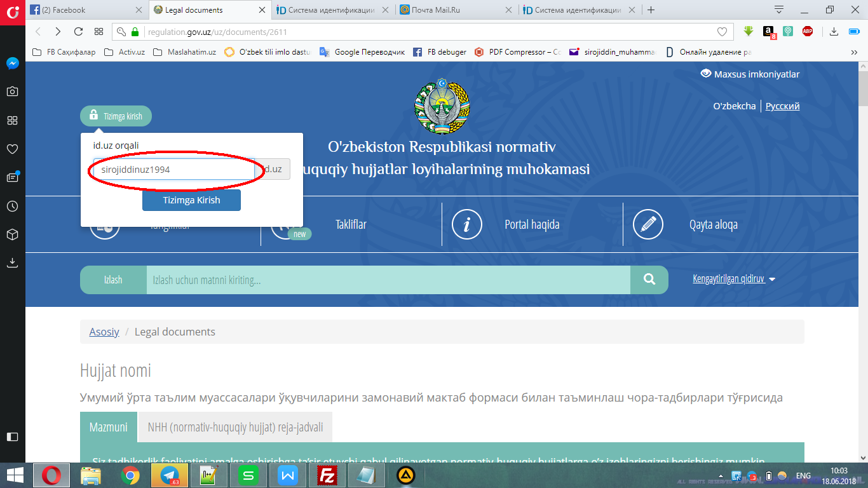Open Qayta aloqa feedback section
This screenshot has height=488, width=868.
[x=713, y=224]
